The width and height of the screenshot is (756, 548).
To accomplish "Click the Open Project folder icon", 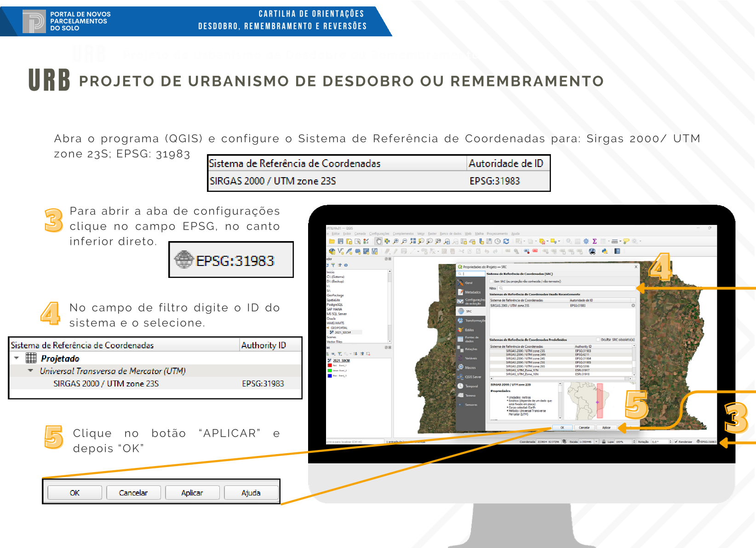I will coord(332,241).
